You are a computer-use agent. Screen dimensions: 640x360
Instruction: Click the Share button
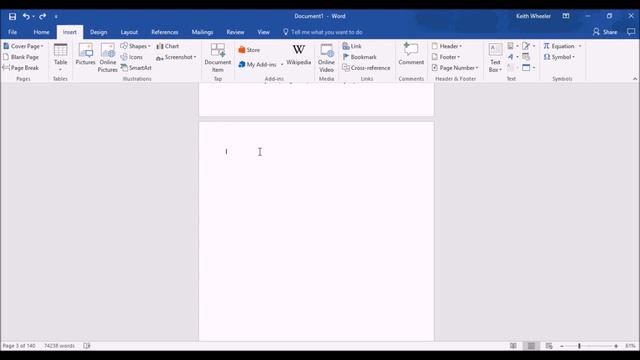(x=605, y=32)
